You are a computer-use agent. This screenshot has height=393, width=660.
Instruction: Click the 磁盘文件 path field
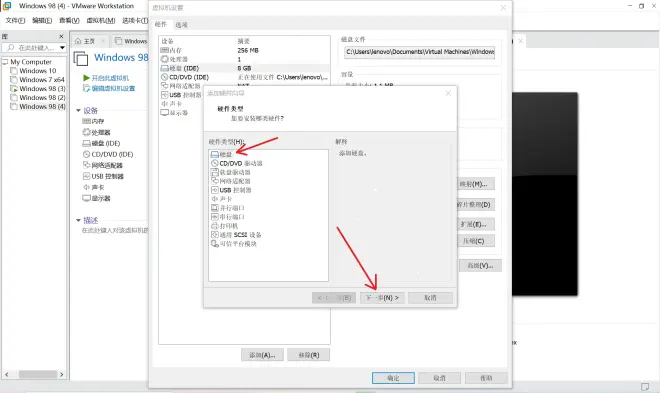(419, 52)
